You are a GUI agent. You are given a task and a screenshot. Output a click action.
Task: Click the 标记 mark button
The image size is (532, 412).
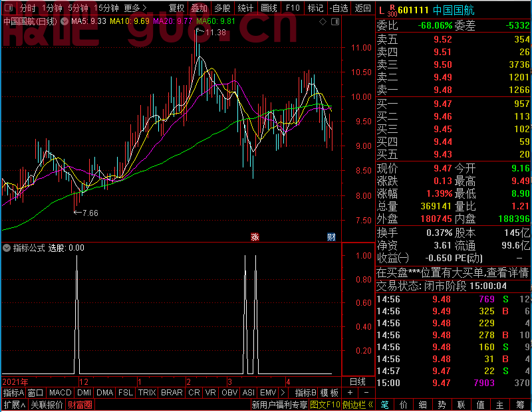click(x=315, y=8)
